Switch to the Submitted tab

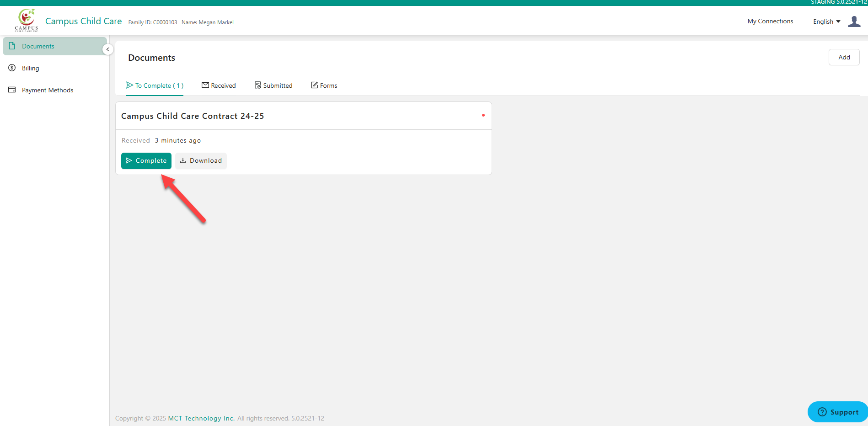click(273, 85)
